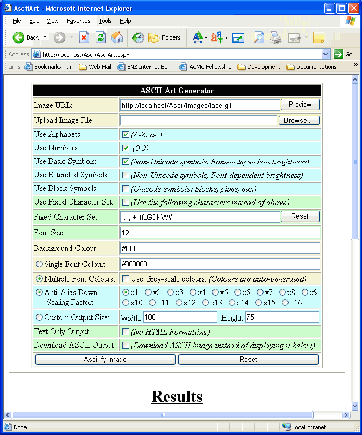
Task: Click Reset button beside Fixed Character Set
Action: tap(300, 216)
